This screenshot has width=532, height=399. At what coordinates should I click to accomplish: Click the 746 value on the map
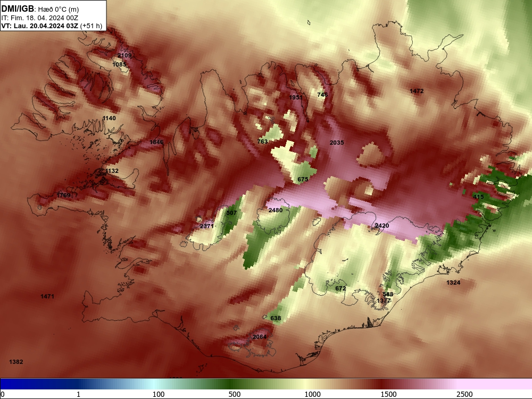tap(322, 95)
